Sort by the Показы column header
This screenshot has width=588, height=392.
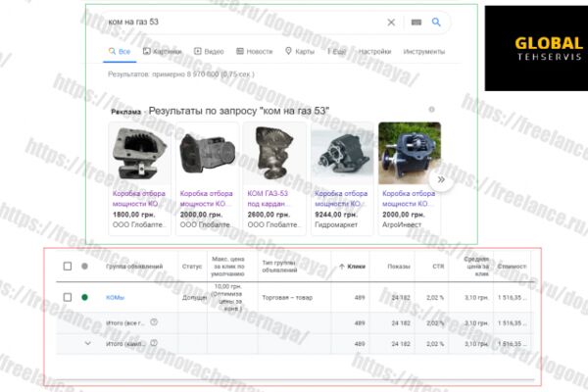click(399, 267)
